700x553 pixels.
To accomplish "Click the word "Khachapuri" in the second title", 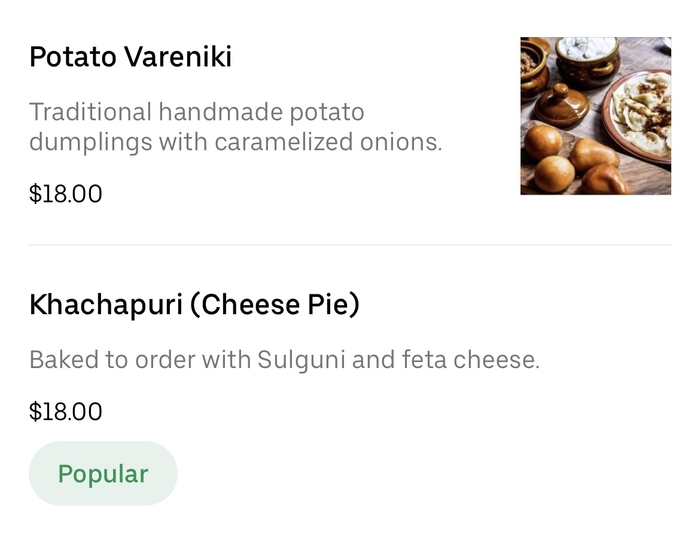I will pos(105,304).
